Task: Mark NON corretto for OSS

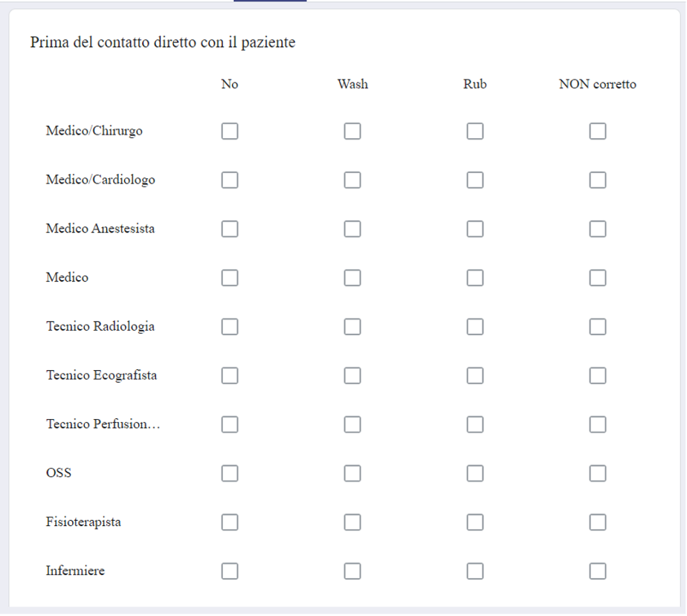Action: [x=598, y=473]
